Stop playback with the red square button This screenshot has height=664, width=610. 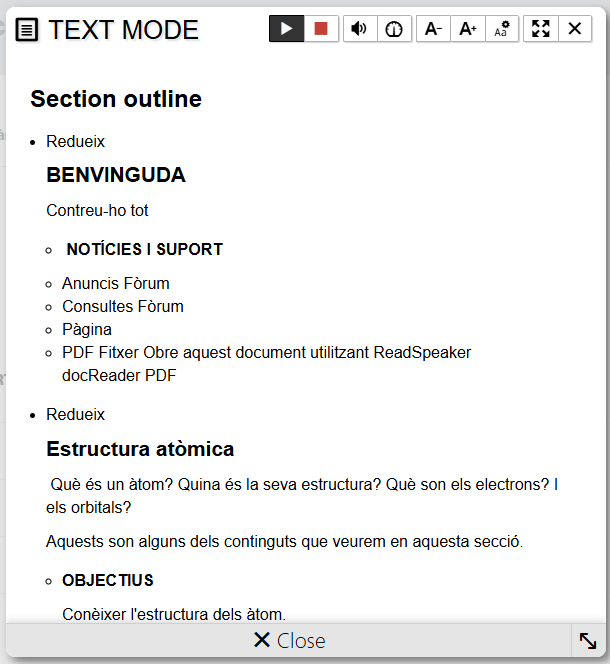coord(321,29)
